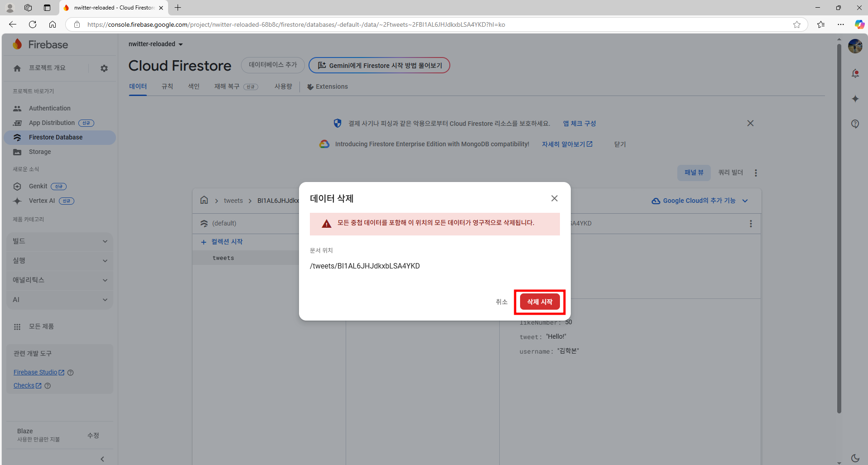Select tweets collection row
The width and height of the screenshot is (868, 465).
pyautogui.click(x=246, y=258)
